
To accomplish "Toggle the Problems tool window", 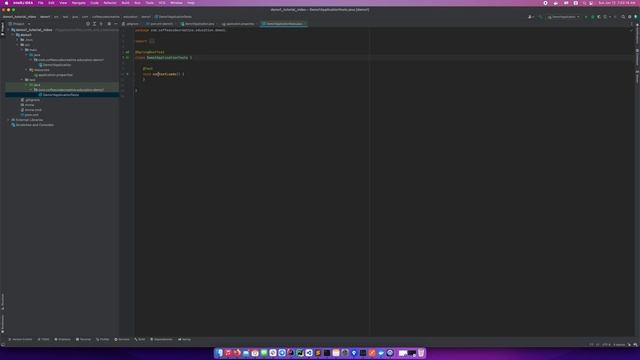I will [62, 339].
